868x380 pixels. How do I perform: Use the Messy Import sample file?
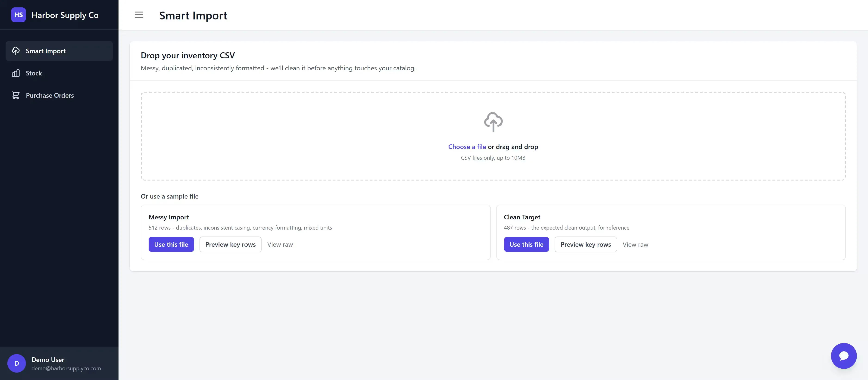click(x=171, y=244)
